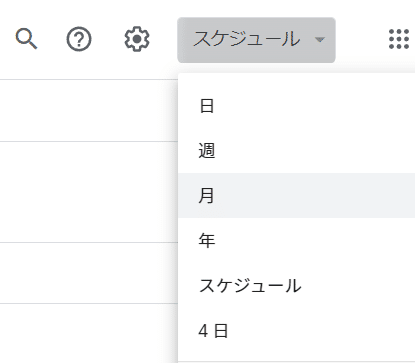Screen dimensions: 415x363
Task: Click the small triangle arrow beside スケジュール
Action: click(320, 40)
